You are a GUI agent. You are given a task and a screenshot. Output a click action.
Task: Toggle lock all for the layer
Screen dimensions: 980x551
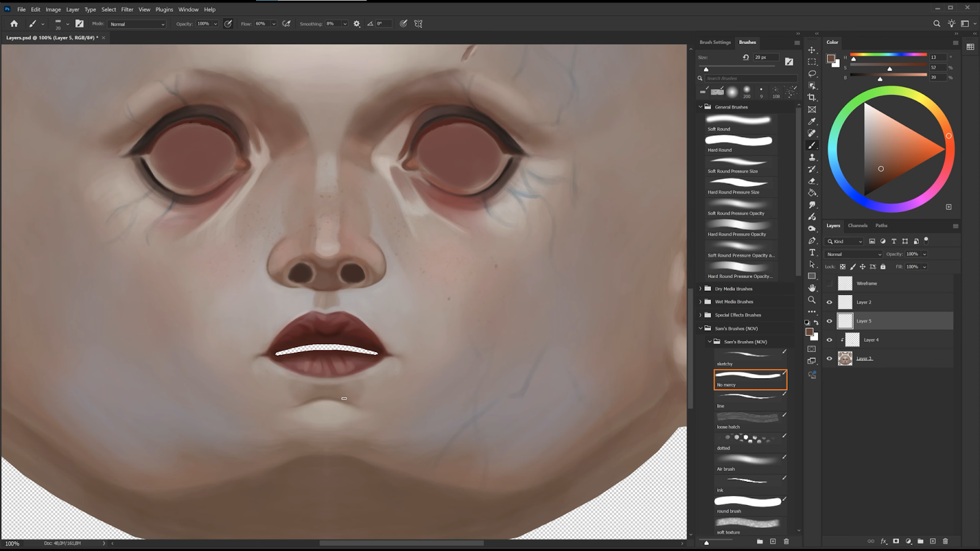883,267
